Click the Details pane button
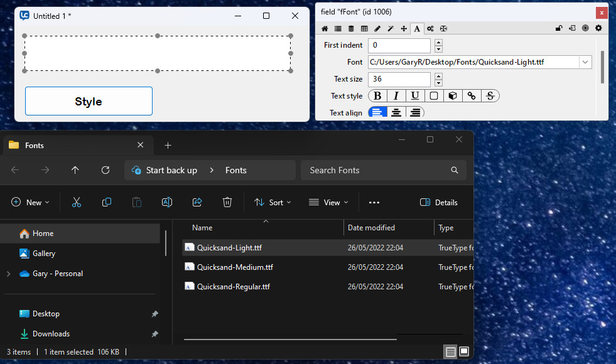The image size is (616, 364). (438, 202)
